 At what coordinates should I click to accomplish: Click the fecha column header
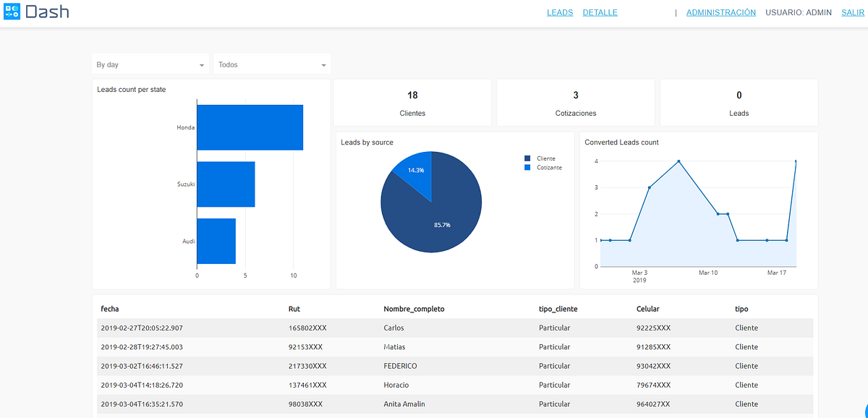pyautogui.click(x=109, y=309)
